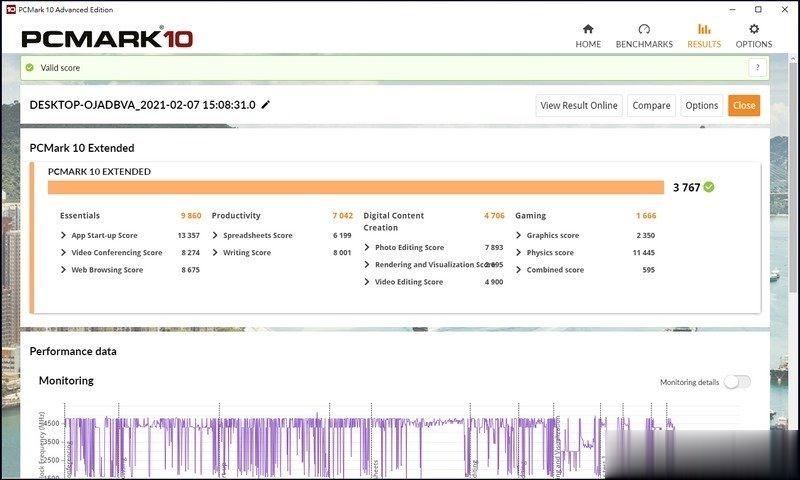Click the Video Conferencing value 8 274
This screenshot has height=480, width=800.
[190, 252]
